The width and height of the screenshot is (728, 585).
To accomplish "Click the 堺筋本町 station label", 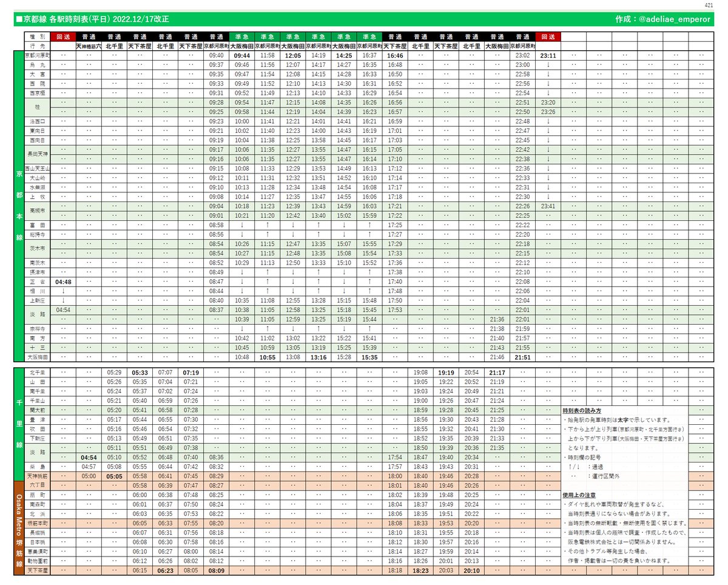I will pyautogui.click(x=37, y=523).
